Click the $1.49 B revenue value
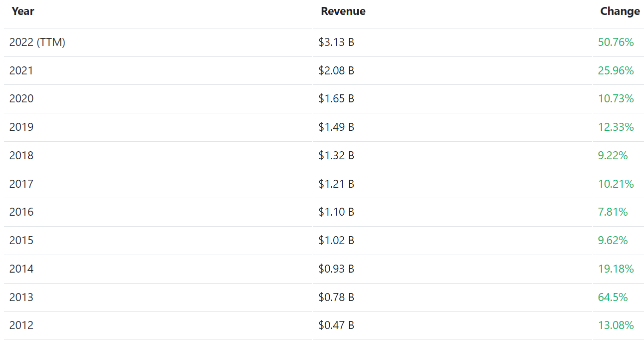The width and height of the screenshot is (644, 341). point(336,127)
